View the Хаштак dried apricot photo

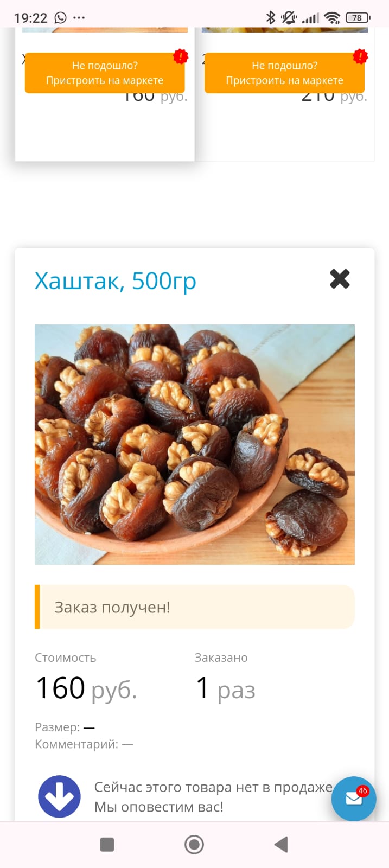point(195,444)
